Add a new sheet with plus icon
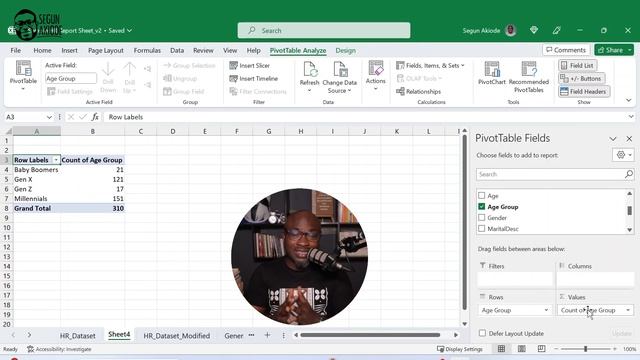The height and width of the screenshot is (360, 640). pos(267,335)
